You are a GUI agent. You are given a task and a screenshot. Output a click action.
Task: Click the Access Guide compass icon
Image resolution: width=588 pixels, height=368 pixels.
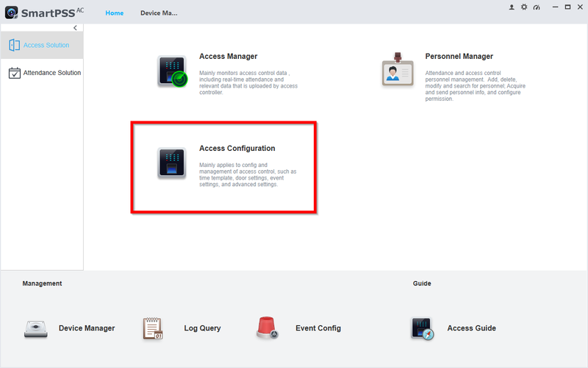[x=422, y=328]
